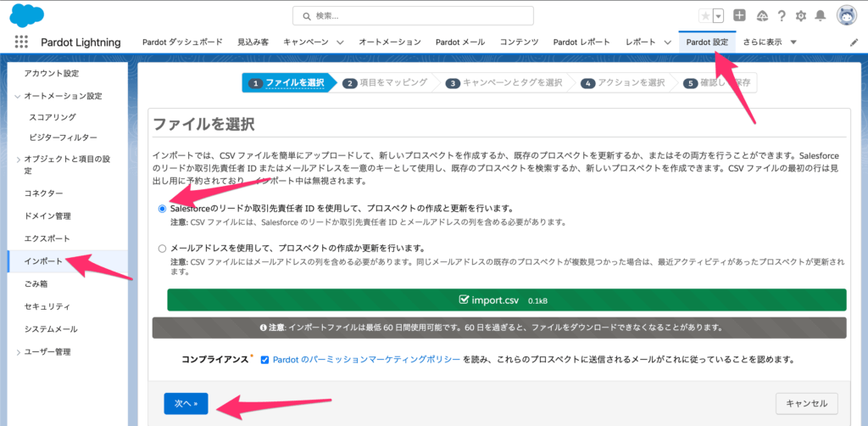The image size is (868, 426).
Task: Click the Salesforce cloud logo
Action: tap(26, 15)
